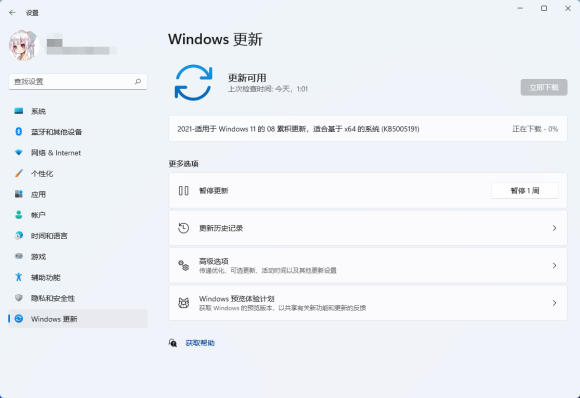
Task: Minimize the Settings window
Action: (520, 8)
